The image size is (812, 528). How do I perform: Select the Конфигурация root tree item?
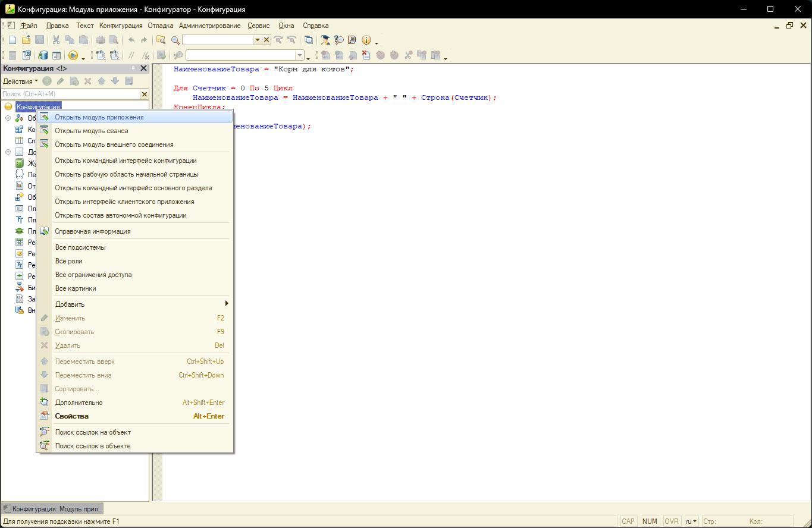click(x=38, y=106)
